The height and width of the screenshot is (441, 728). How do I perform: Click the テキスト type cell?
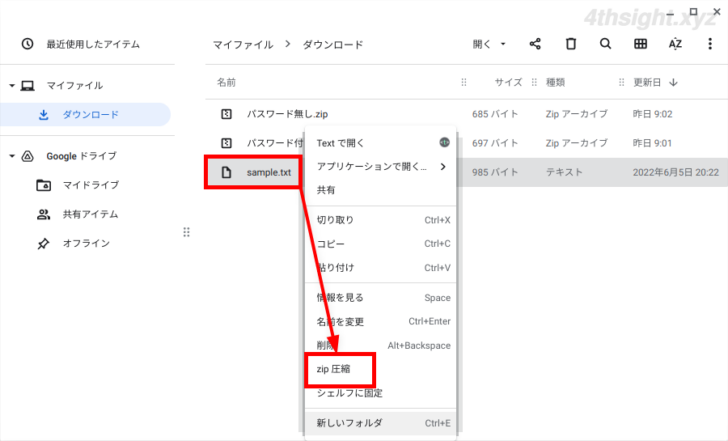pos(564,172)
